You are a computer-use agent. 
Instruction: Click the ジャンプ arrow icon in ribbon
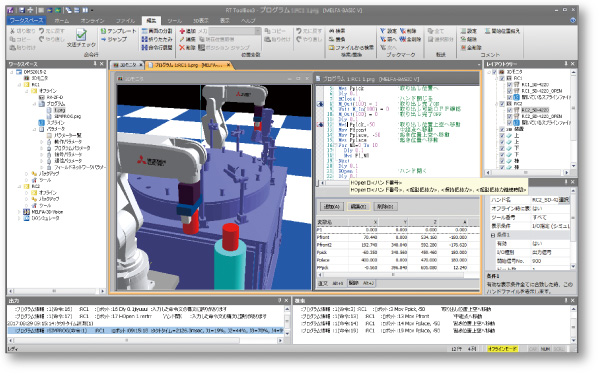click(x=103, y=39)
